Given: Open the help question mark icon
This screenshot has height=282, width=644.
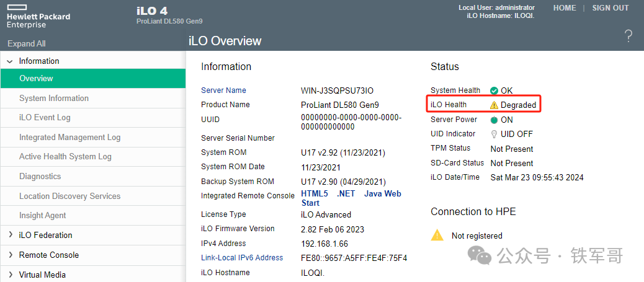Looking at the screenshot, I should pos(628,37).
